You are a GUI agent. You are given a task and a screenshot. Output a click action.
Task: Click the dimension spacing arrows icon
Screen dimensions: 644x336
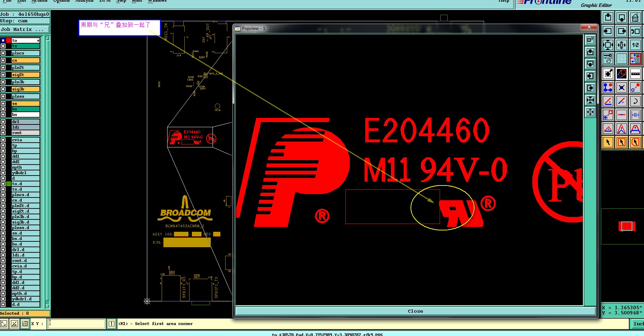pyautogui.click(x=635, y=115)
